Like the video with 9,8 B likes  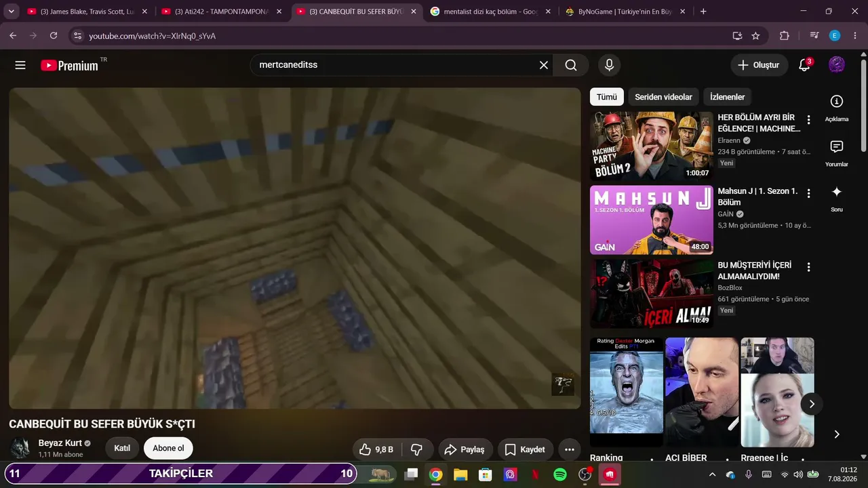(x=377, y=449)
